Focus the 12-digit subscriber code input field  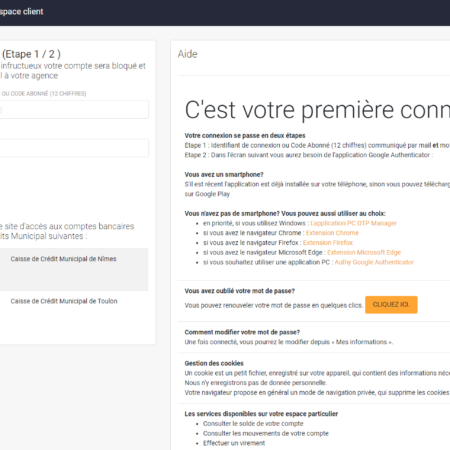click(x=74, y=110)
